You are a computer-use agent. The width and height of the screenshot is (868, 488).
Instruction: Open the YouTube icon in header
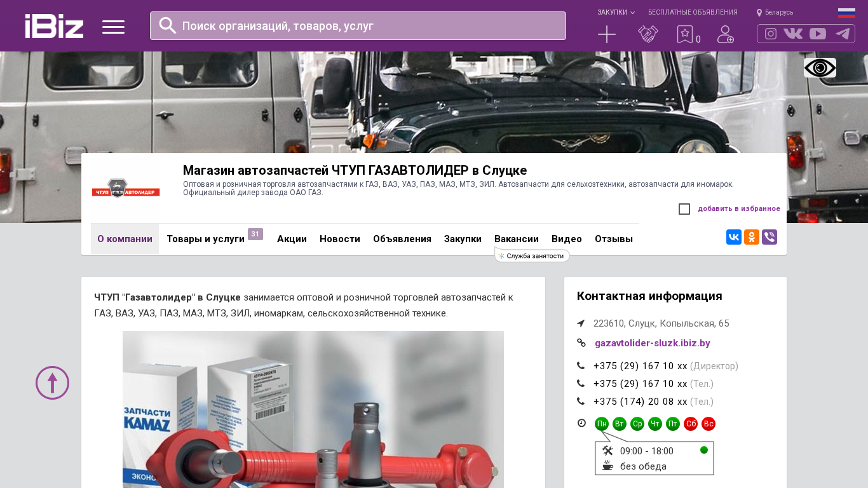point(818,34)
